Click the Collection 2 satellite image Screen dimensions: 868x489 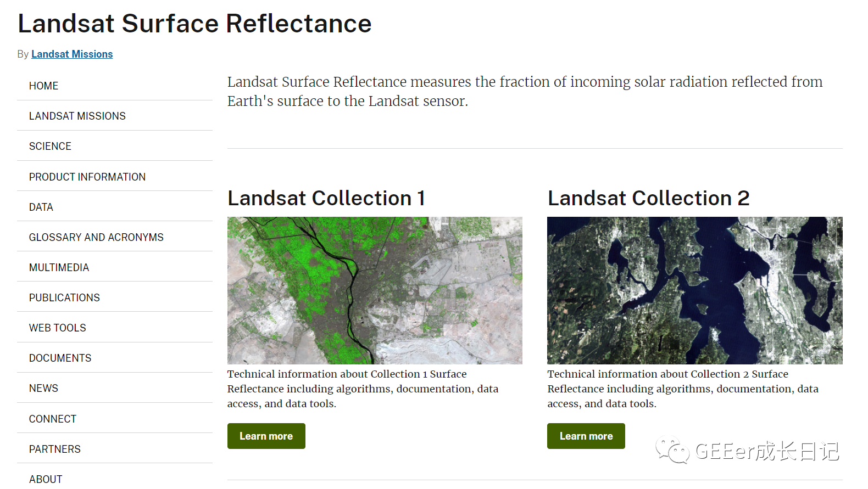click(694, 290)
